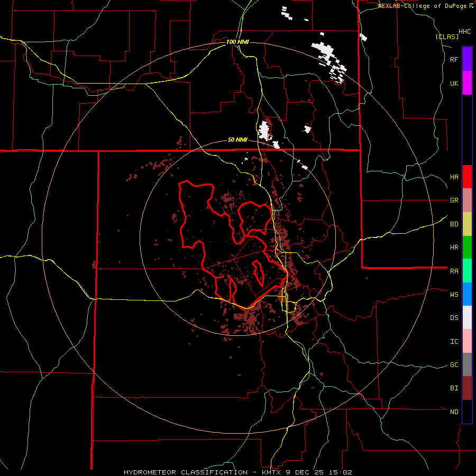The image size is (476, 476).
Task: Click the UK legend label
Action: click(x=454, y=83)
